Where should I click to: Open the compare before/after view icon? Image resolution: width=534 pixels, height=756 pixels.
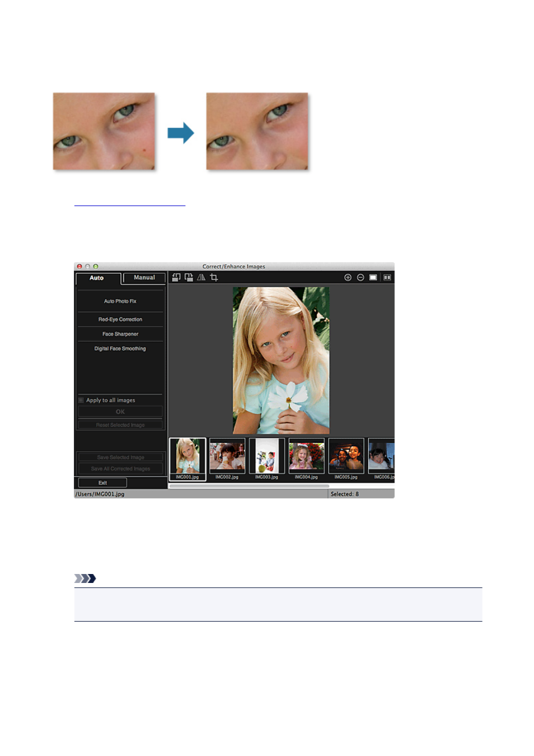point(387,278)
